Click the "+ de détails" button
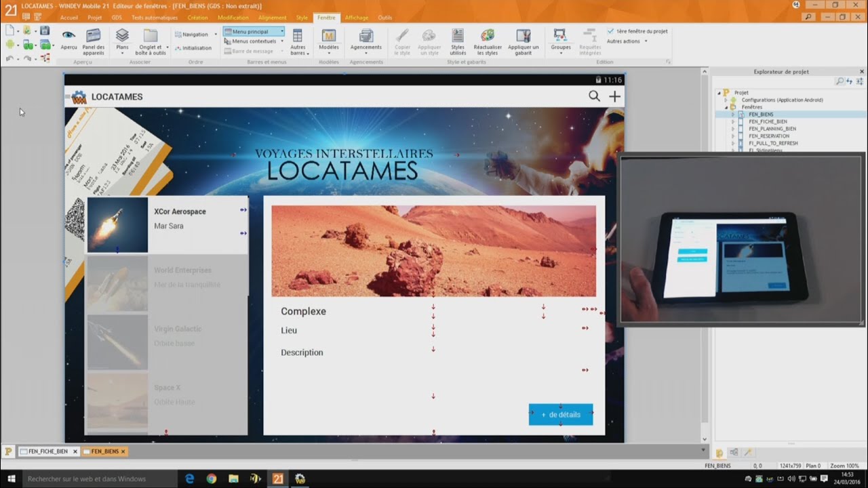The width and height of the screenshot is (868, 488). click(x=561, y=415)
